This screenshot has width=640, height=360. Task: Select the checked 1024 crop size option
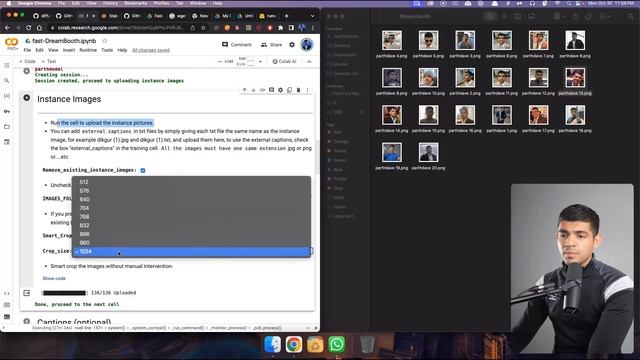pos(191,252)
